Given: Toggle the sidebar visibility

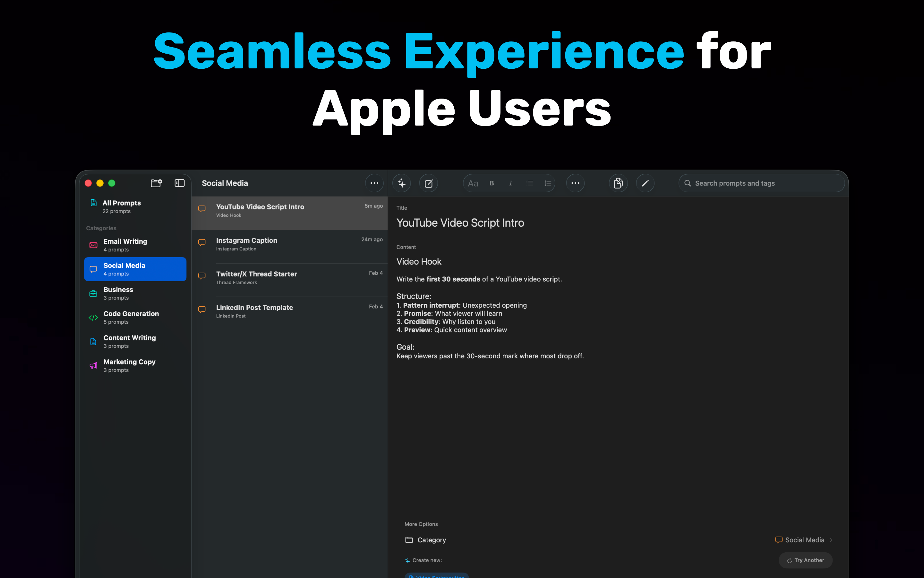Looking at the screenshot, I should pos(179,183).
